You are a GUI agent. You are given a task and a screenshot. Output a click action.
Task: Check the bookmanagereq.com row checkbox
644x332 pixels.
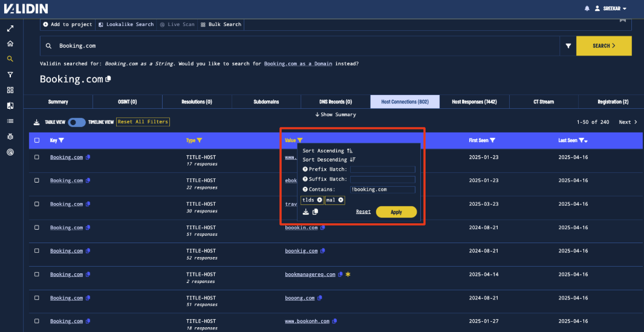pos(37,274)
